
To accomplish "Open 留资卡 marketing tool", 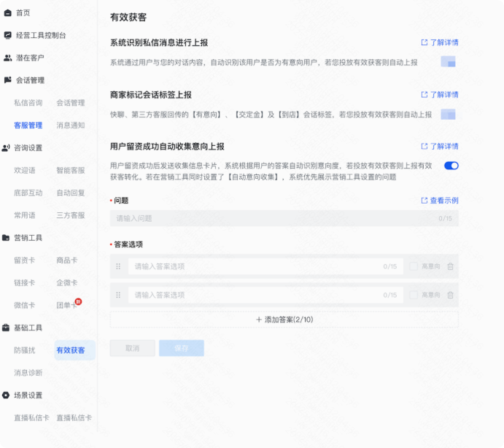I will 25,260.
